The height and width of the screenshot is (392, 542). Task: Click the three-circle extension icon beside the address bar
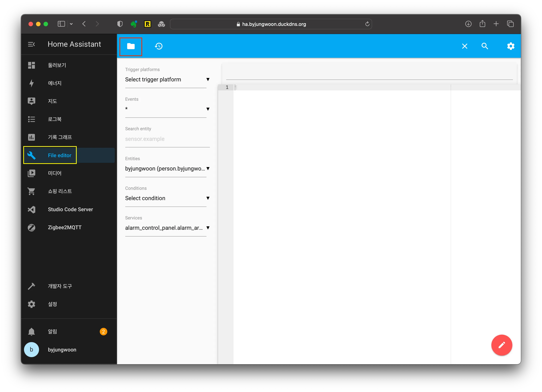tap(161, 24)
